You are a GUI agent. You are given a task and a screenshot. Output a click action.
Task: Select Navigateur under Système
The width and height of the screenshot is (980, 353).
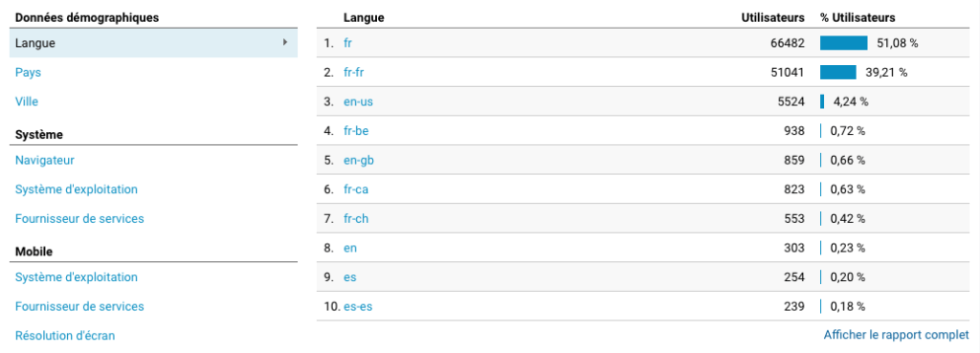(x=44, y=160)
